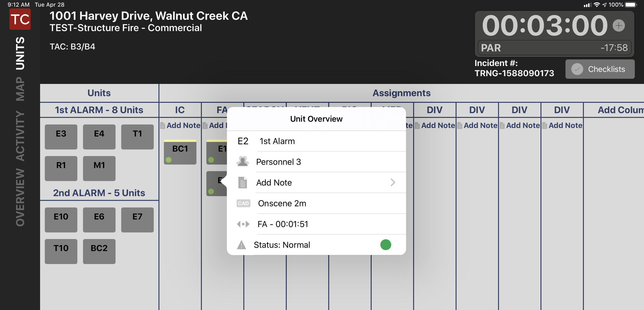Select the E10 unit tile
Screen dimensions: 644x310
(61, 219)
